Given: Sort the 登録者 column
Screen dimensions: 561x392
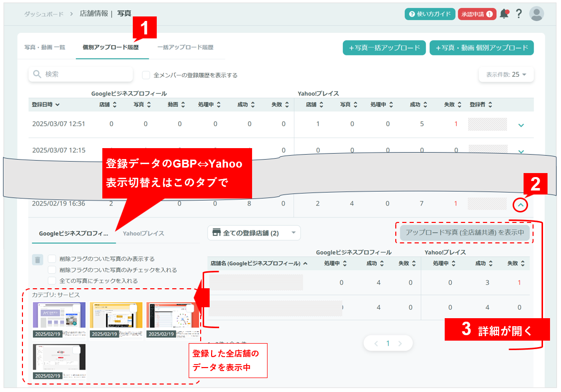Looking at the screenshot, I should (490, 104).
